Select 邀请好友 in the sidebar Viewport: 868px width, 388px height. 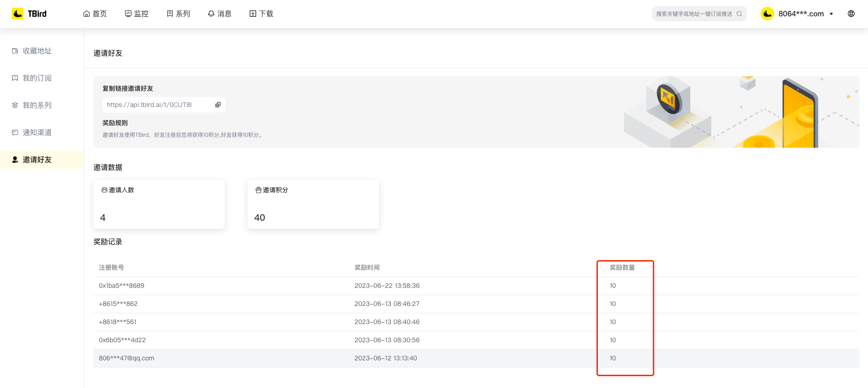point(37,160)
